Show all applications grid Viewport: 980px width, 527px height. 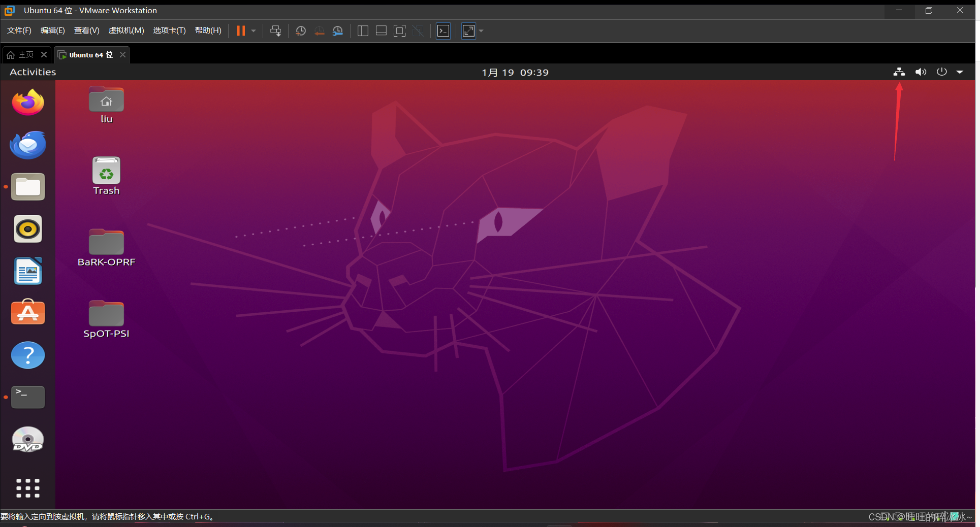coord(28,488)
